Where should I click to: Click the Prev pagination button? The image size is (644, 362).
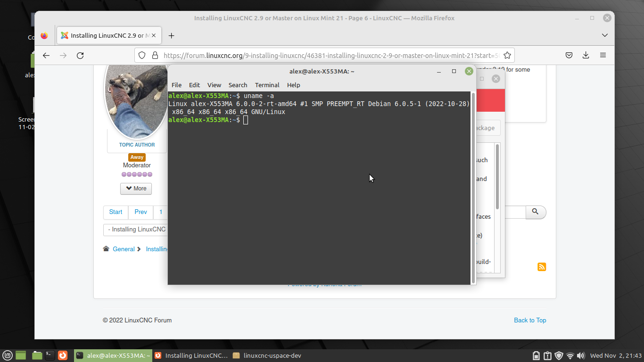(x=140, y=212)
